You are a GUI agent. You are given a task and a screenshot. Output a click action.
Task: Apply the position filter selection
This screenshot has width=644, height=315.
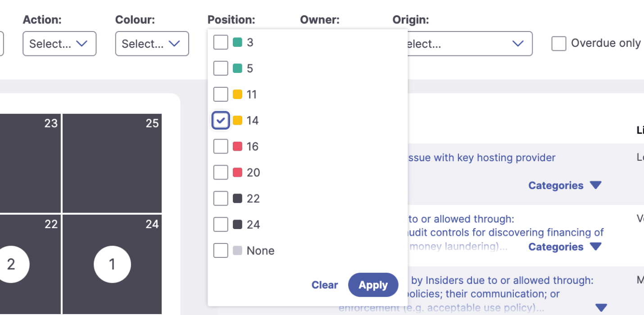373,284
